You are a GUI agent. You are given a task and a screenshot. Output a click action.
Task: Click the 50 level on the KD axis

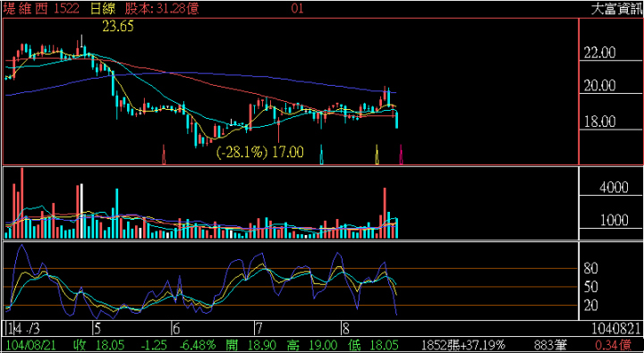(590, 287)
